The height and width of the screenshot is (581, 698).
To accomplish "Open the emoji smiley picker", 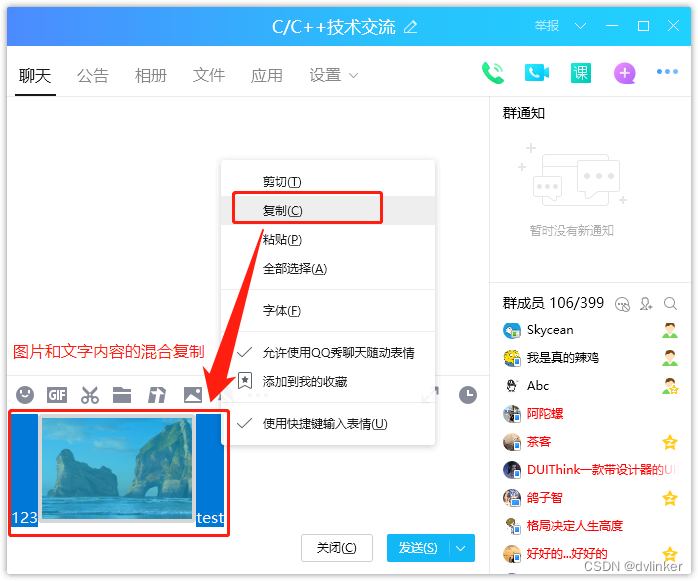I will (25, 395).
